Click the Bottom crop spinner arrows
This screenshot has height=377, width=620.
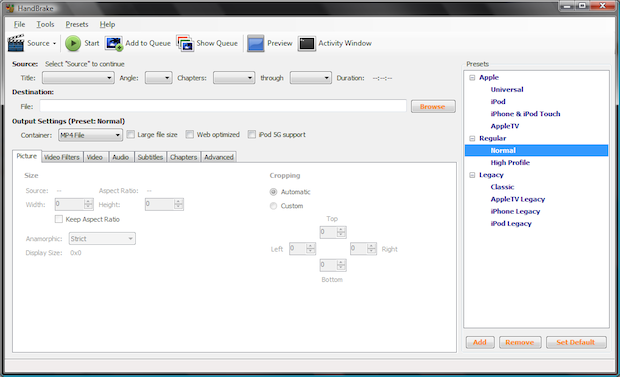click(341, 265)
